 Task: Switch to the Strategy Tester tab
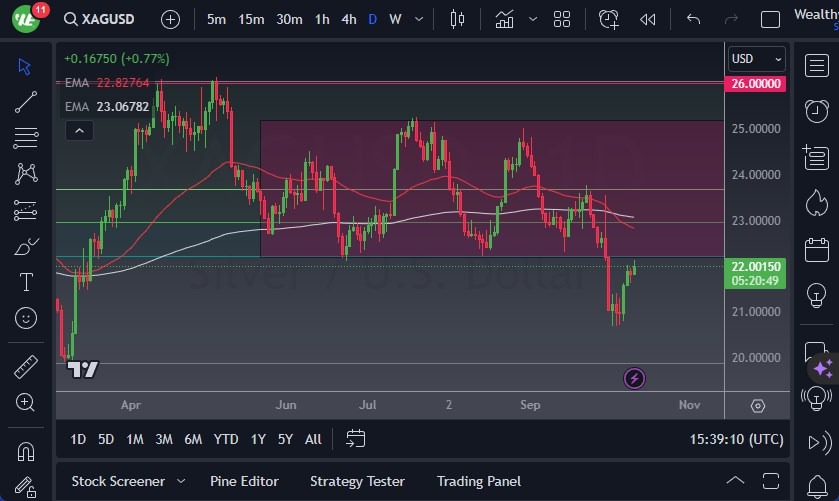(x=357, y=481)
